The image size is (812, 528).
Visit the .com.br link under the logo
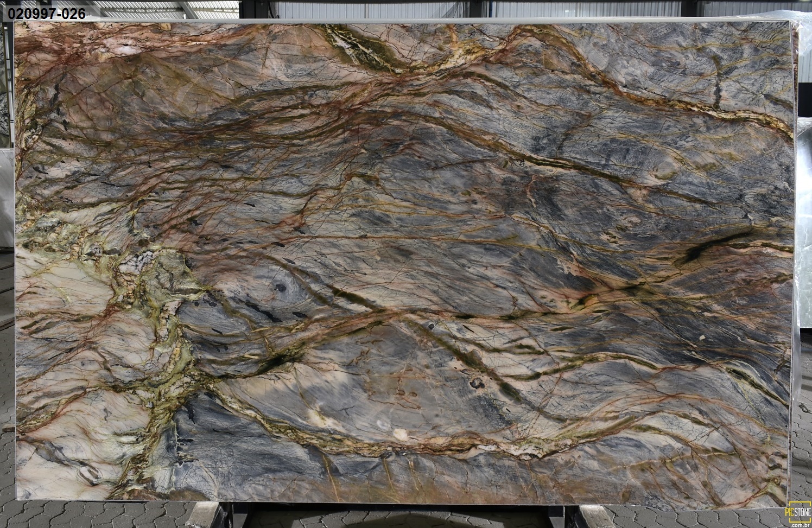801,524
